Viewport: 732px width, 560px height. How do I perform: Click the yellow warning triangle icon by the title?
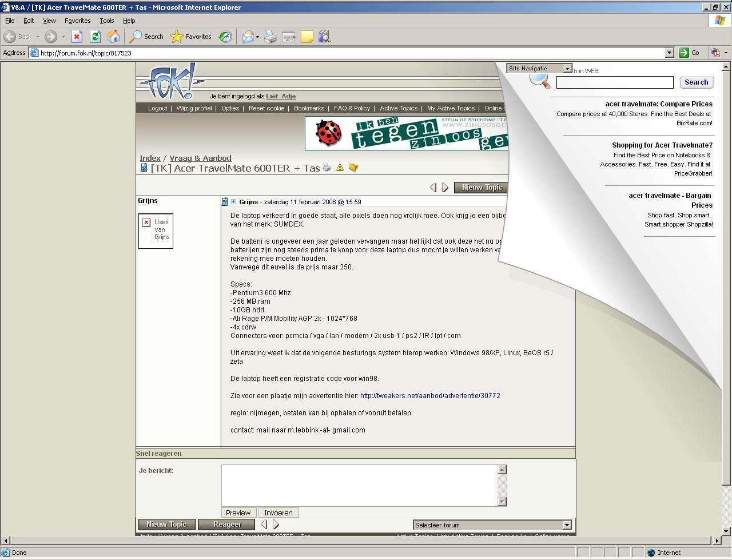(x=340, y=168)
